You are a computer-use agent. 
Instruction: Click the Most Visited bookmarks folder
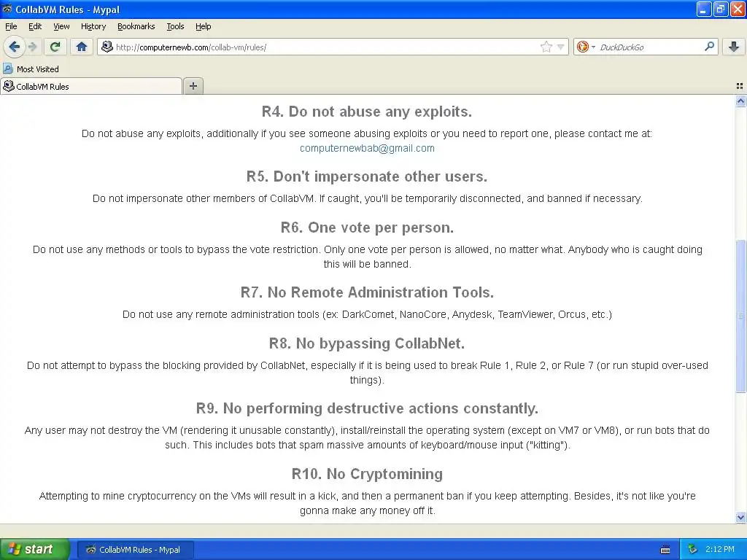pyautogui.click(x=31, y=69)
